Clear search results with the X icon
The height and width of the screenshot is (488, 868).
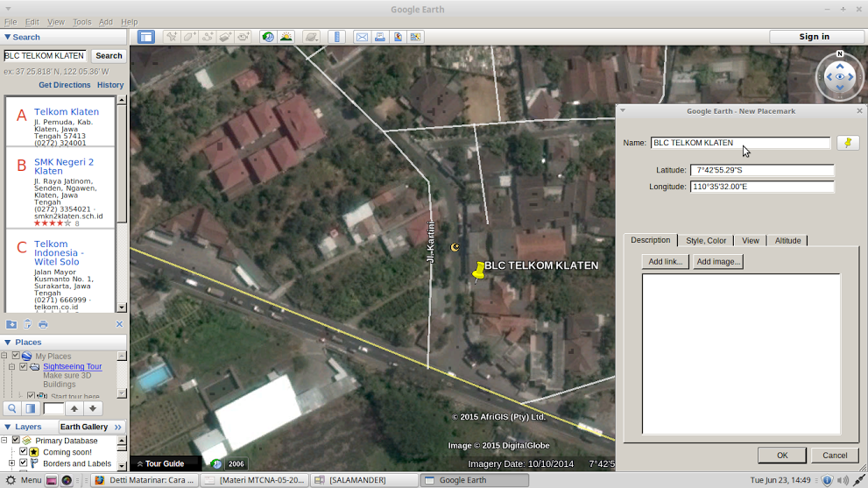(x=120, y=324)
